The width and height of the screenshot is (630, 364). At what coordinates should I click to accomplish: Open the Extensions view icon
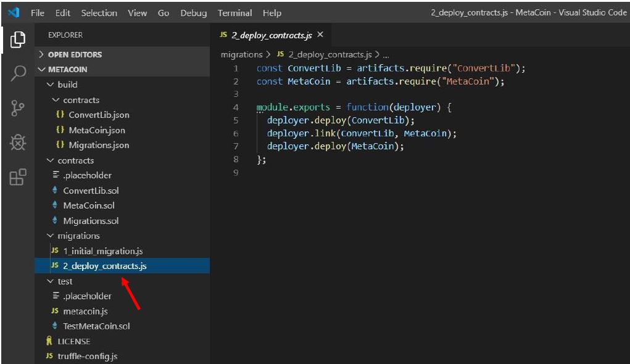pos(18,177)
